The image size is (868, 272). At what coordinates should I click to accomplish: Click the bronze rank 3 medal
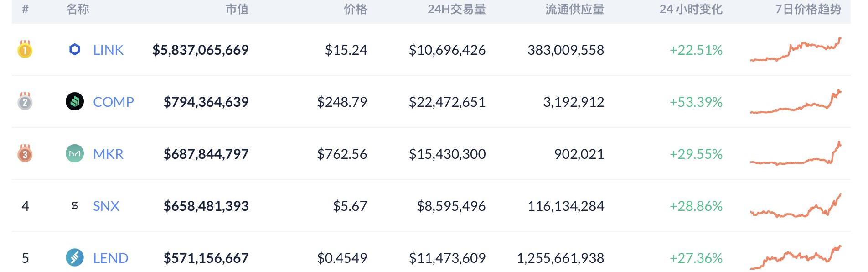25,153
